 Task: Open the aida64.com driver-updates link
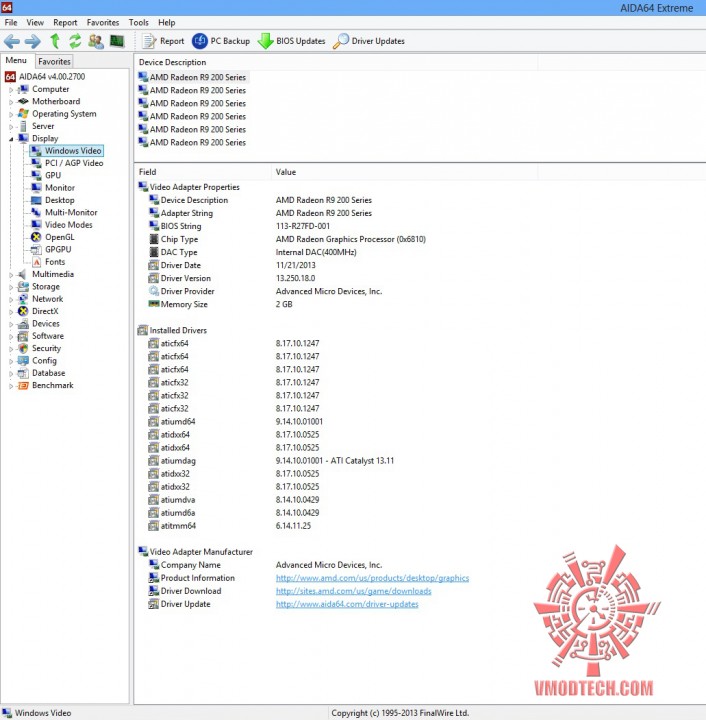coord(347,604)
